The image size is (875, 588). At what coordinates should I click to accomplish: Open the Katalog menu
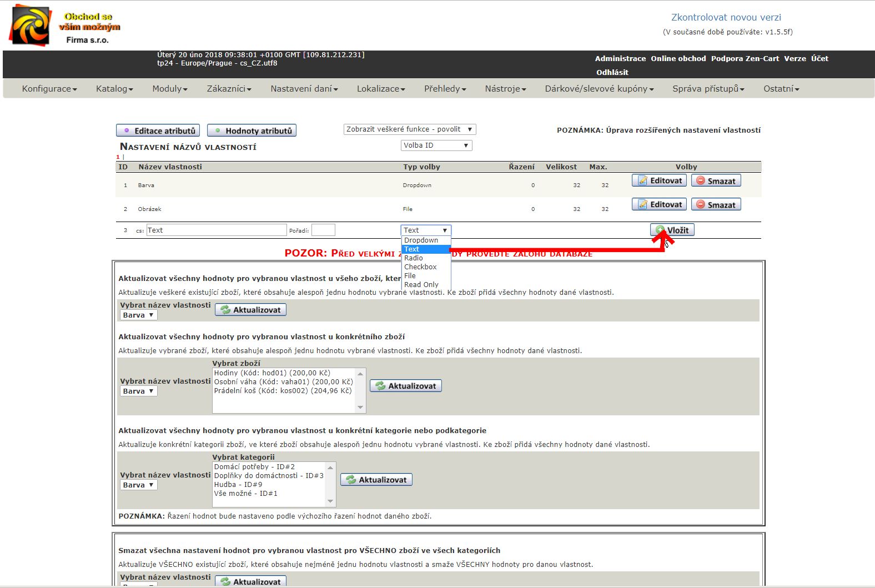pyautogui.click(x=114, y=89)
